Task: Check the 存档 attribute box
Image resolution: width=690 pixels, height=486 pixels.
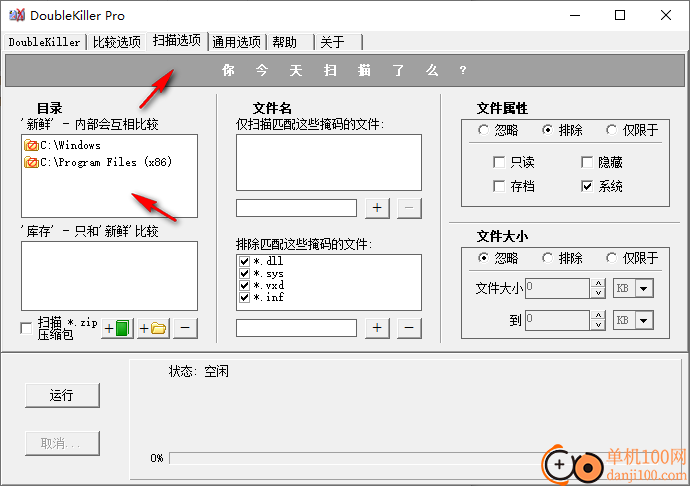Action: point(499,186)
